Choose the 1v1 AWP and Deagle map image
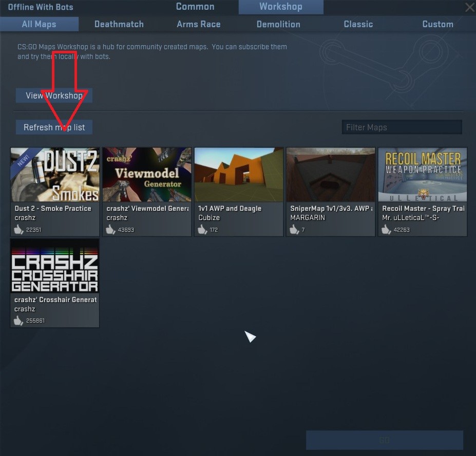 click(239, 174)
